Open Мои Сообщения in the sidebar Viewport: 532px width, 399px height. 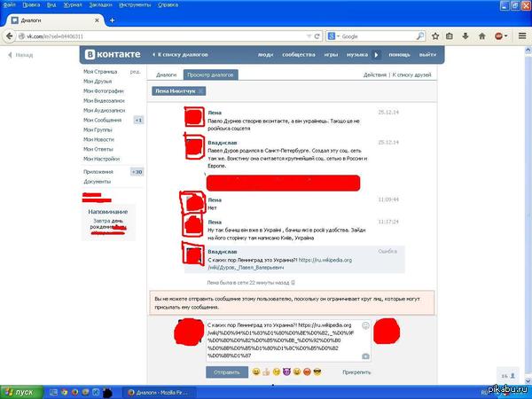(103, 120)
